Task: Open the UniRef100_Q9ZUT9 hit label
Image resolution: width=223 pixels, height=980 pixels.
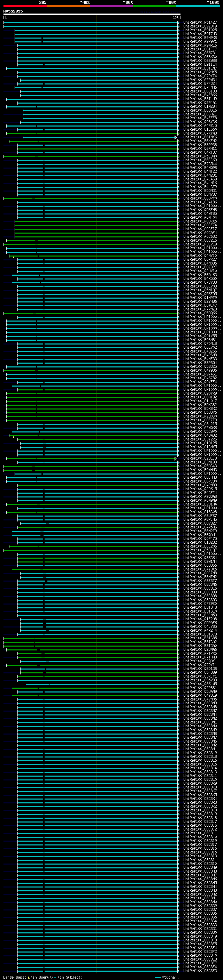Action: point(200,26)
